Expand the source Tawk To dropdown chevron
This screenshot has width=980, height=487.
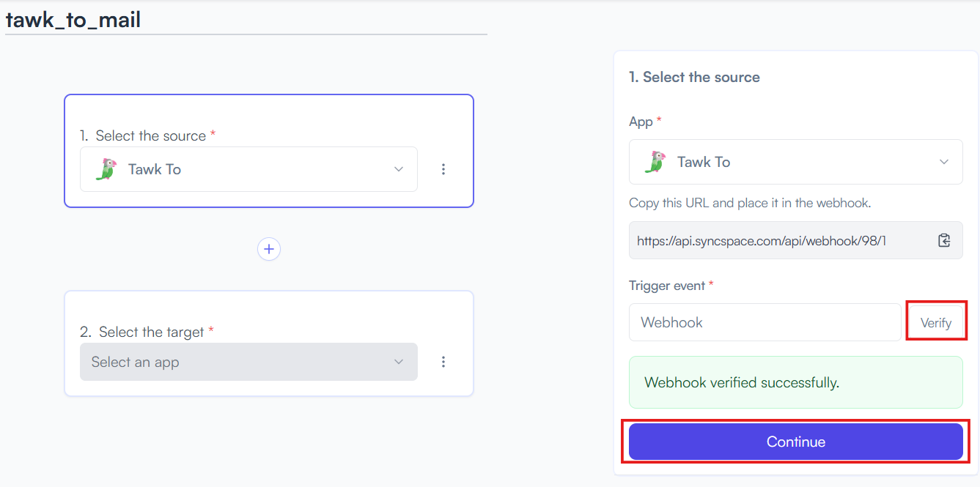tap(399, 169)
